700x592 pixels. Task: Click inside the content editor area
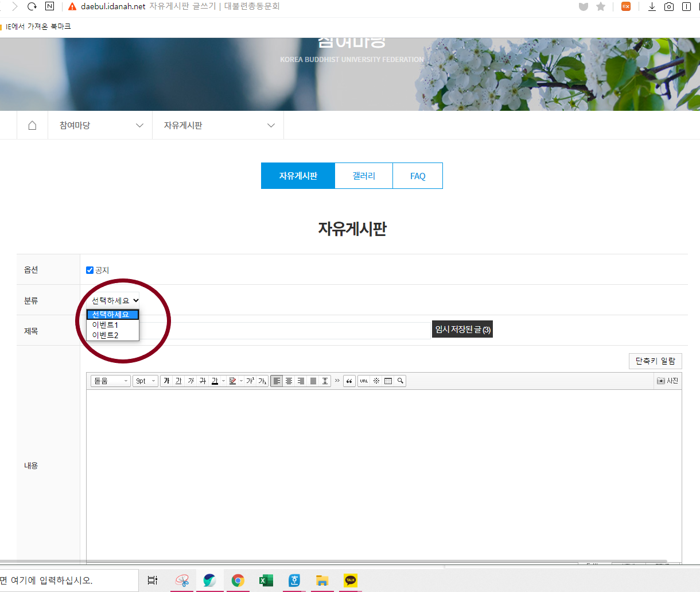(x=384, y=475)
